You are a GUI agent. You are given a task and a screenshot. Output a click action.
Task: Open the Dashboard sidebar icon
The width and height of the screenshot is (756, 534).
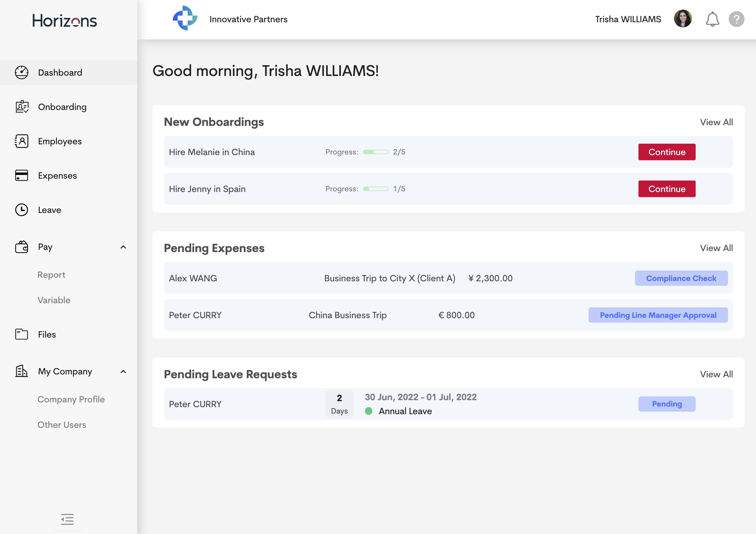click(x=21, y=72)
